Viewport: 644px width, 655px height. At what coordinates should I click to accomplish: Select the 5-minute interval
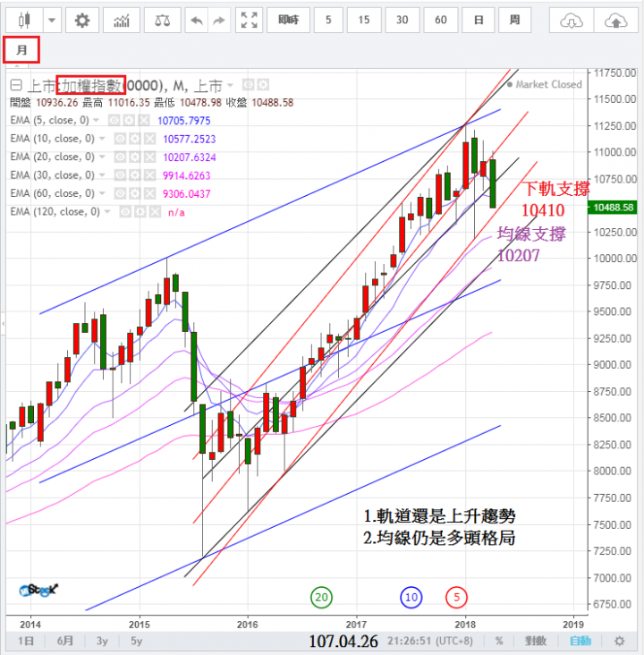(x=328, y=20)
